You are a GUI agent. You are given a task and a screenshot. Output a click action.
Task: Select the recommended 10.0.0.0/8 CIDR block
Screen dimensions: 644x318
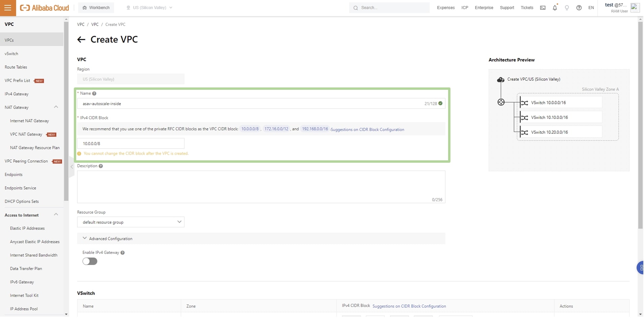pyautogui.click(x=250, y=129)
